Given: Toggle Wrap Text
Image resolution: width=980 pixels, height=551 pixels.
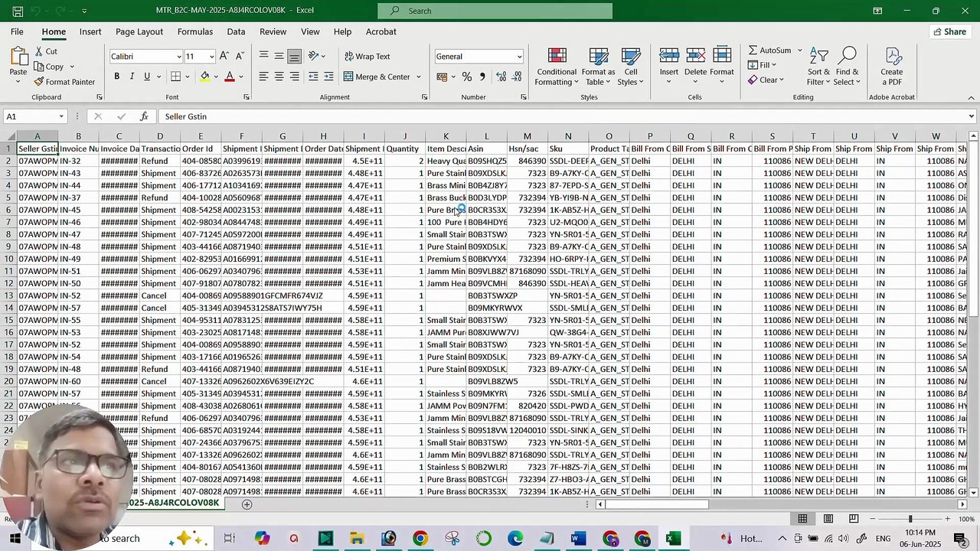Looking at the screenshot, I should coord(367,57).
